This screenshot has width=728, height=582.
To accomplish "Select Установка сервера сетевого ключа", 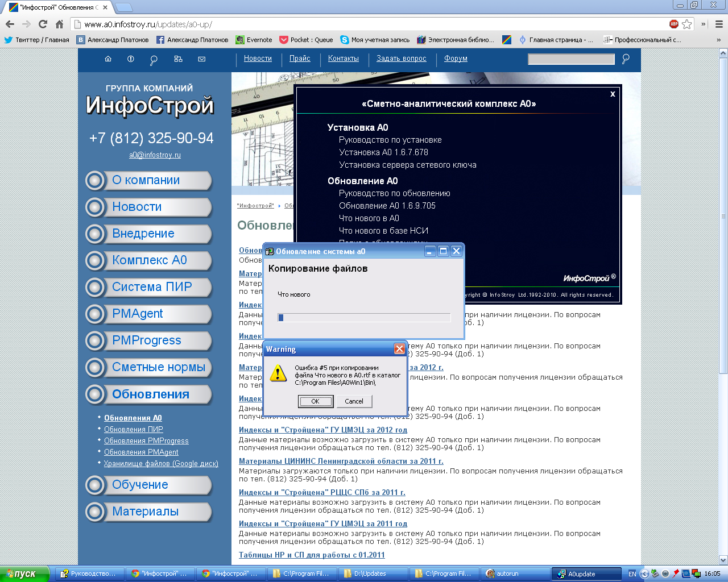I will tap(408, 165).
